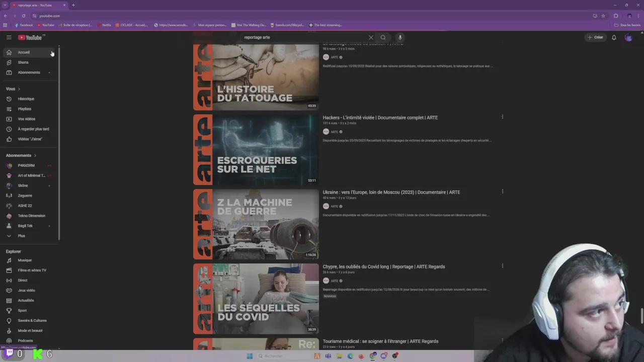Viewport: 644px width, 362px height.
Task: Open the YouTube hamburger guide menu
Action: point(9,37)
